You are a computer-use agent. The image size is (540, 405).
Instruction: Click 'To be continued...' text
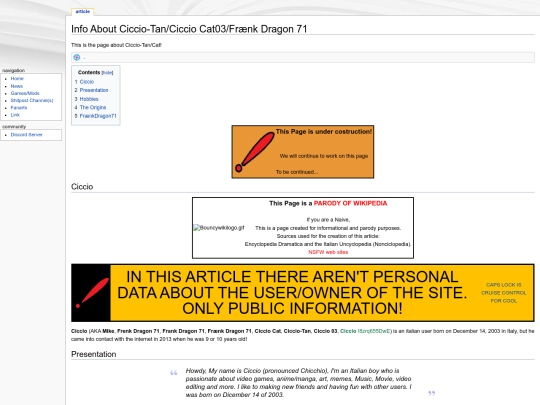click(x=297, y=172)
